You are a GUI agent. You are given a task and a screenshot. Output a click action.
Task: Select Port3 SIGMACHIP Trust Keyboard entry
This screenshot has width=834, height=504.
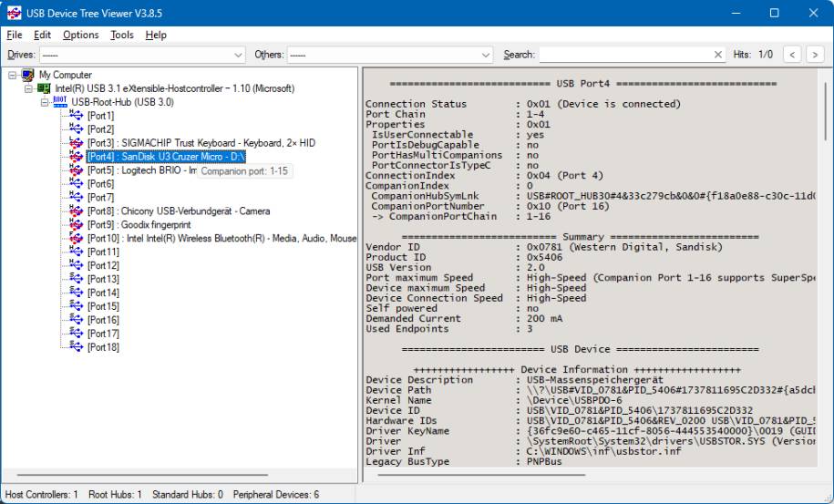point(201,143)
